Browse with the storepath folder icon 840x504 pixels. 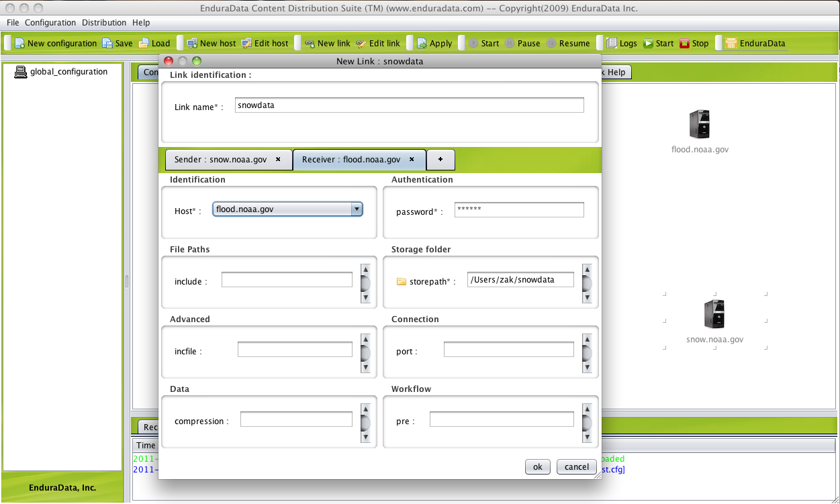402,281
